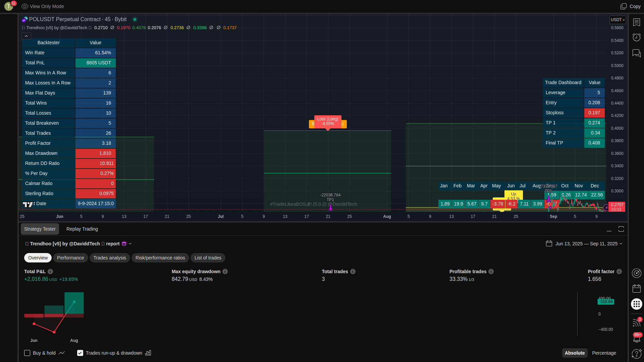Click the bar chart icon next to run-up & drawdown
The image size is (644, 362).
148,353
